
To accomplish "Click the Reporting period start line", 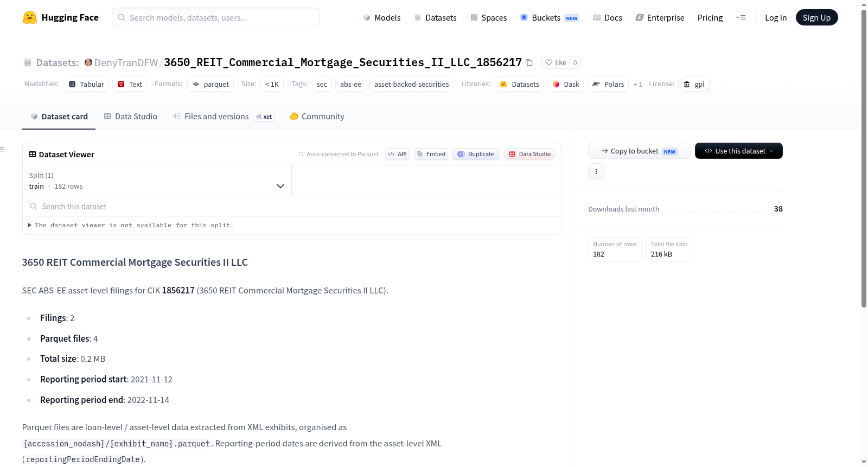I will [106, 379].
